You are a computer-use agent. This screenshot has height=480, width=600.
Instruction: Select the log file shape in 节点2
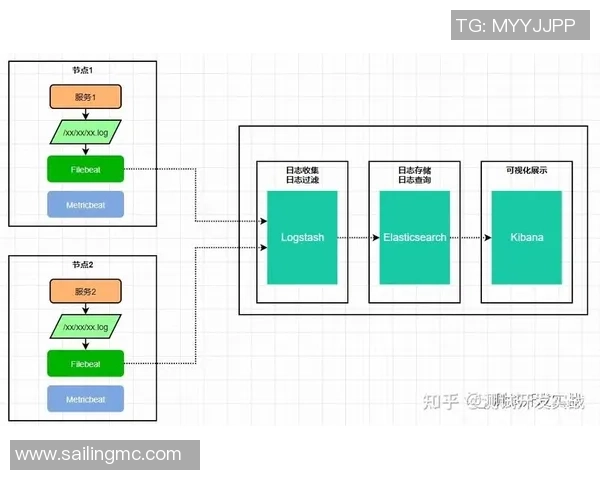[x=85, y=327]
